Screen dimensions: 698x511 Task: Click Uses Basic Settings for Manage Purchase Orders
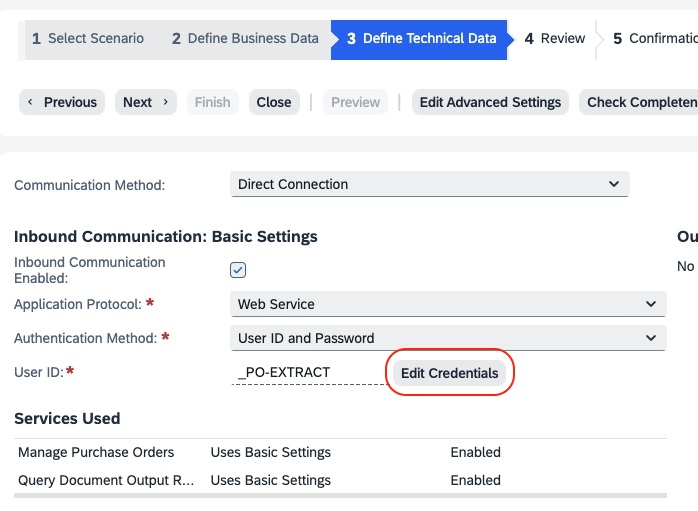(271, 452)
